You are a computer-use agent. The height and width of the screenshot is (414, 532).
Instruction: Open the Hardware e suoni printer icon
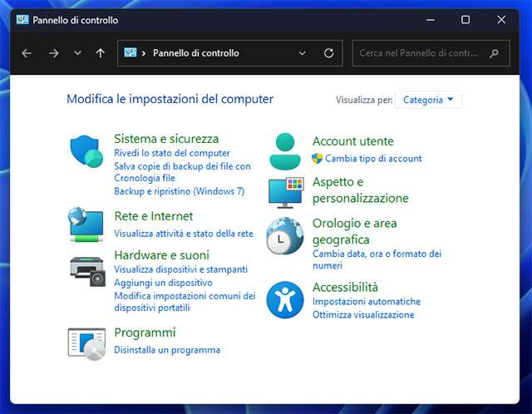point(87,271)
